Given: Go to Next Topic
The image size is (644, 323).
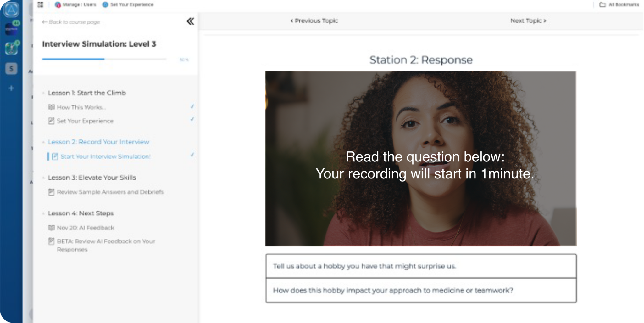Looking at the screenshot, I should click(528, 21).
